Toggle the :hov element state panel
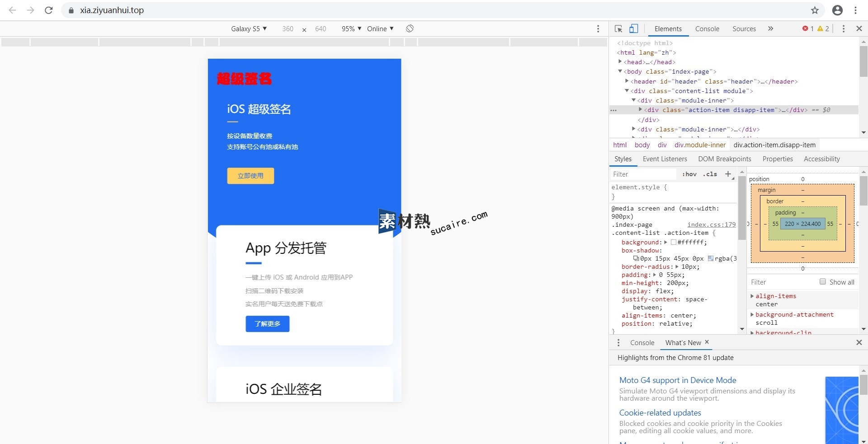 click(689, 174)
